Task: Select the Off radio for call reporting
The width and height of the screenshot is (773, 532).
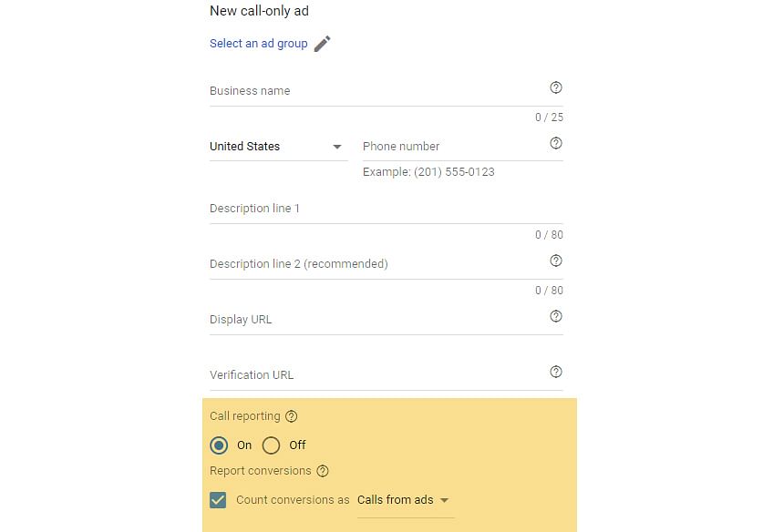Action: 271,445
